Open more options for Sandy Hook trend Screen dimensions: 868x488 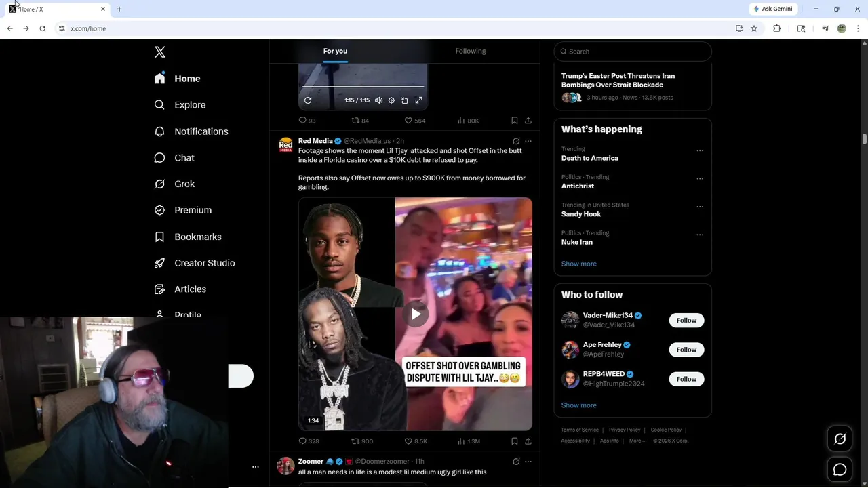coord(700,207)
